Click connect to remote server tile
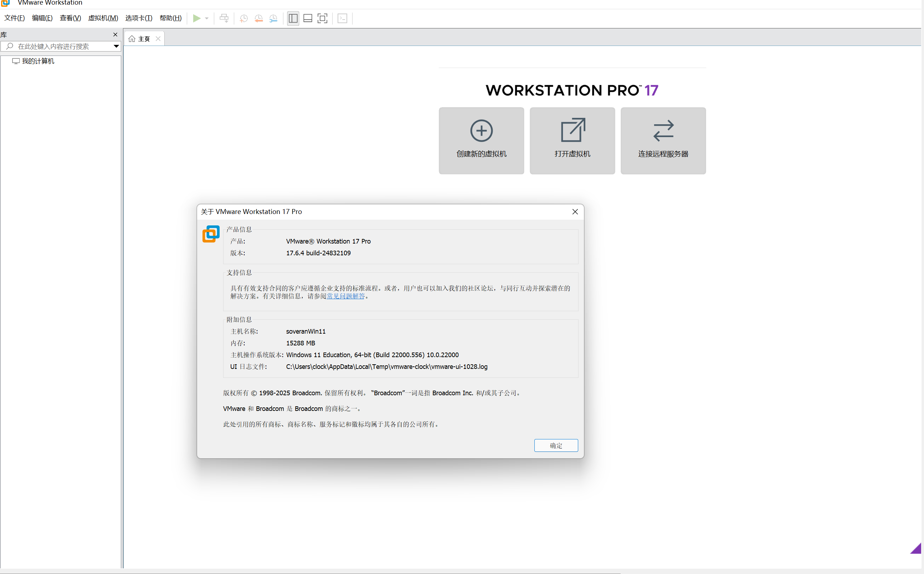Screen dimensions: 924x574 click(x=663, y=140)
